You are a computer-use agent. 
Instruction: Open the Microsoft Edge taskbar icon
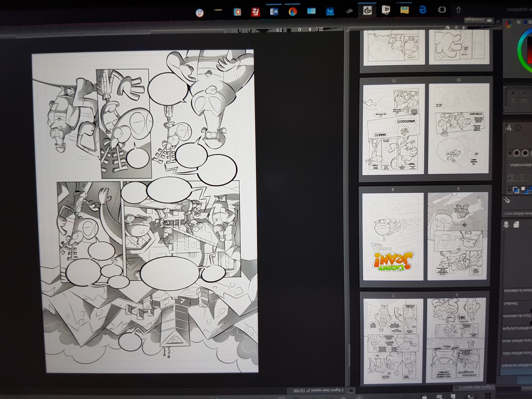pos(423,10)
